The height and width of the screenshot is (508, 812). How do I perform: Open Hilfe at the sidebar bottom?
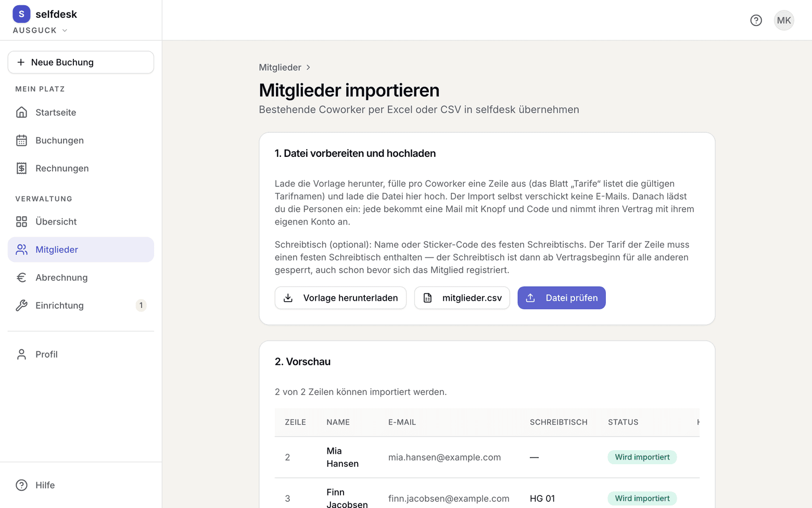click(81, 485)
